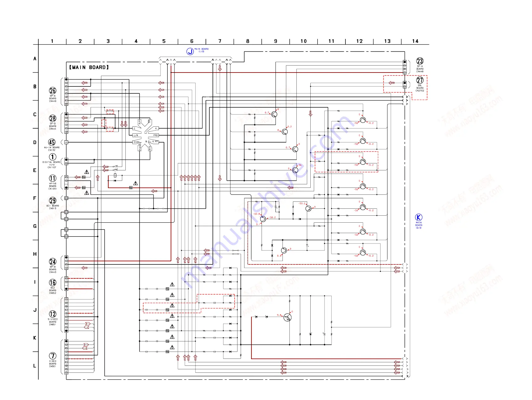
Task: Click the MAIN BOARD (1/3) blue label
Action: (x=201, y=50)
